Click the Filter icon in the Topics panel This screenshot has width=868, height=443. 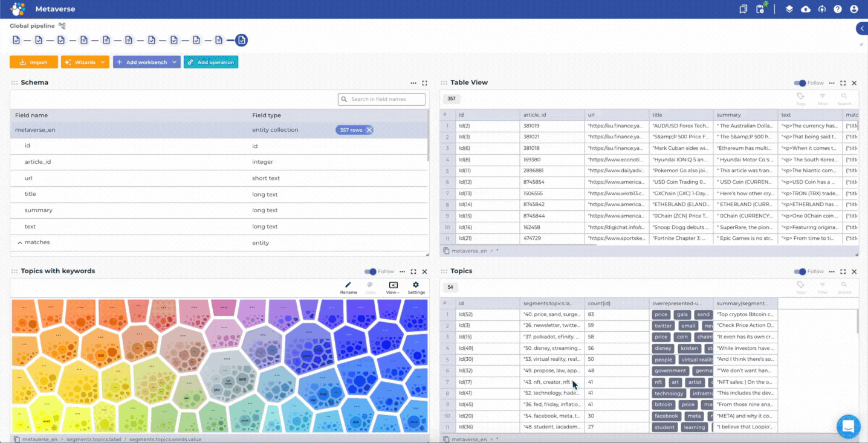[x=822, y=286]
